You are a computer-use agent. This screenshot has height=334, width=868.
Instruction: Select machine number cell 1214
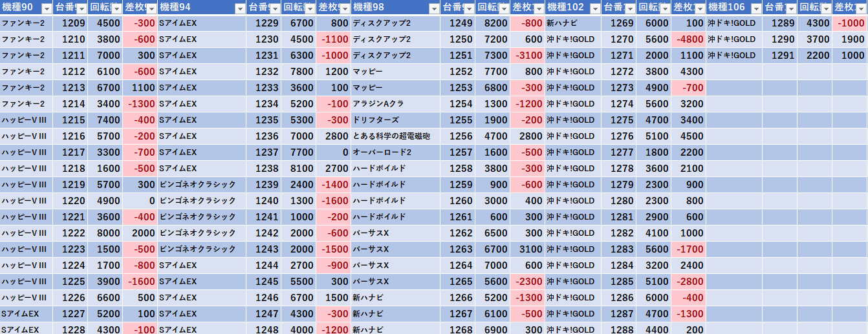click(71, 103)
